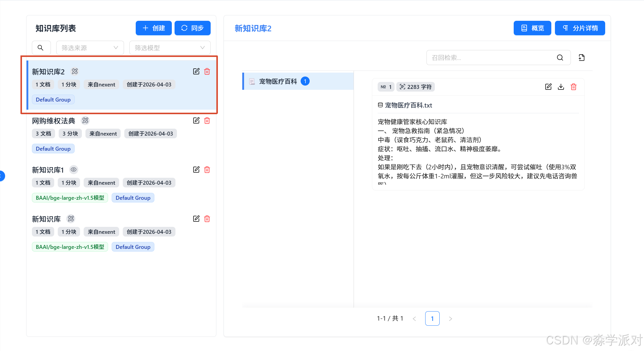The width and height of the screenshot is (644, 351).
Task: Click inside the 召回检索 search input
Action: (488, 57)
